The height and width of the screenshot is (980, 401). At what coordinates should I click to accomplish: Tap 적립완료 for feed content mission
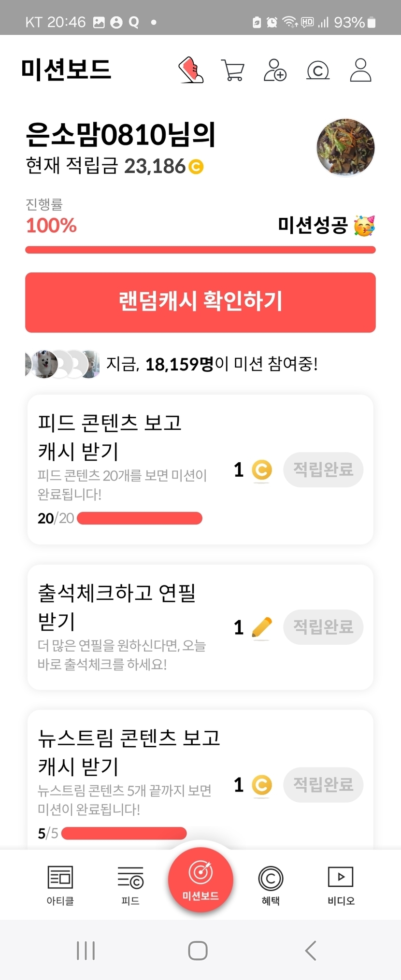click(323, 469)
